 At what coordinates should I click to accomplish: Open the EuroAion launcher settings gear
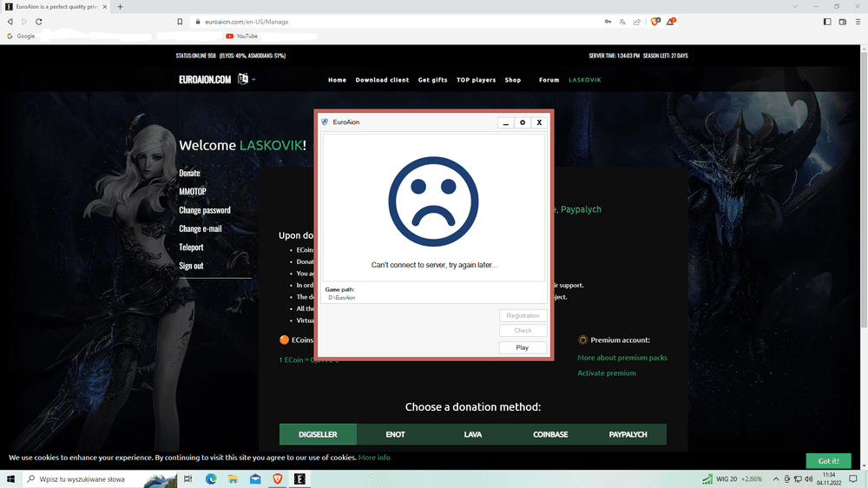coord(523,122)
